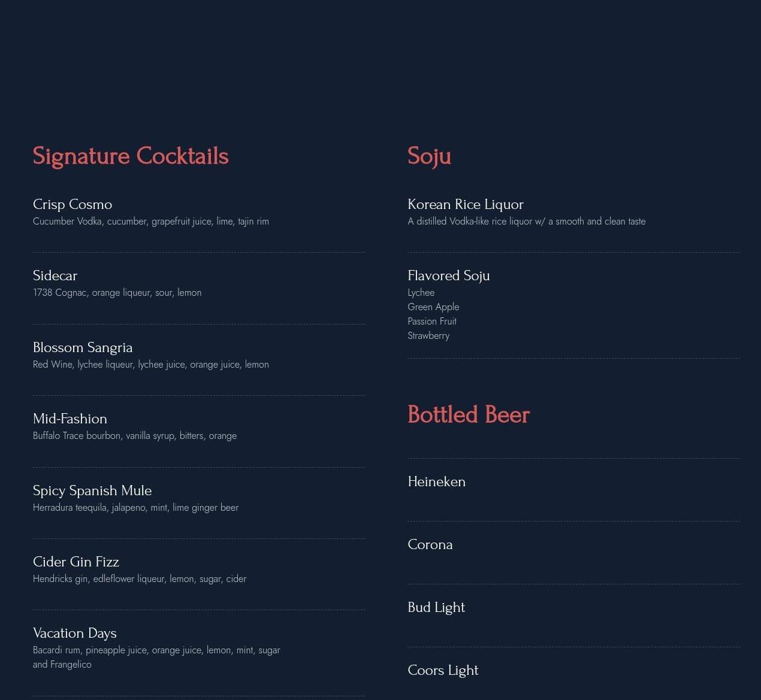Select the Heineken beer item

[x=437, y=482]
